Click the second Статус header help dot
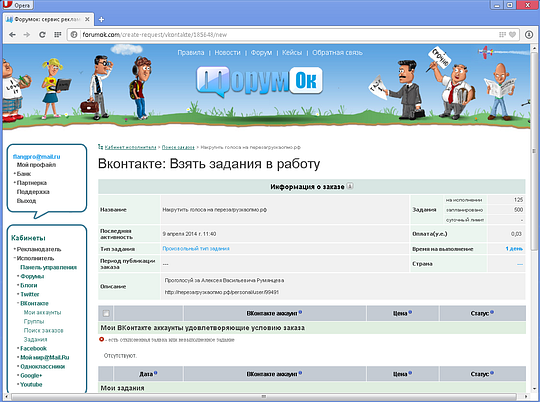540x402 pixels. pos(492,373)
